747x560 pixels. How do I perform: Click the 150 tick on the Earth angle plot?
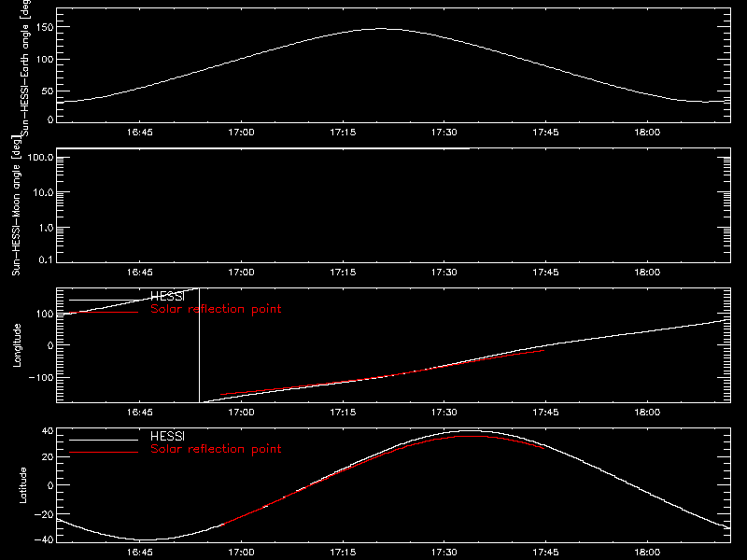[45, 27]
